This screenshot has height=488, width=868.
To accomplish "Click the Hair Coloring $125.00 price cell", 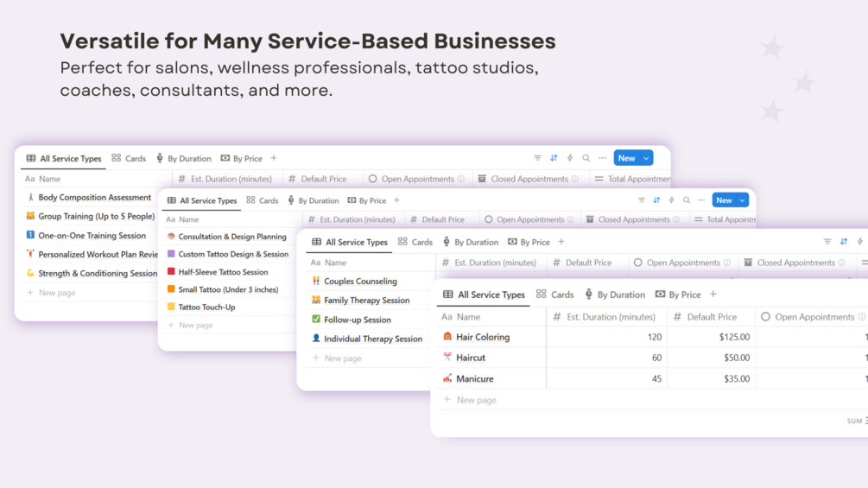I will tap(711, 337).
